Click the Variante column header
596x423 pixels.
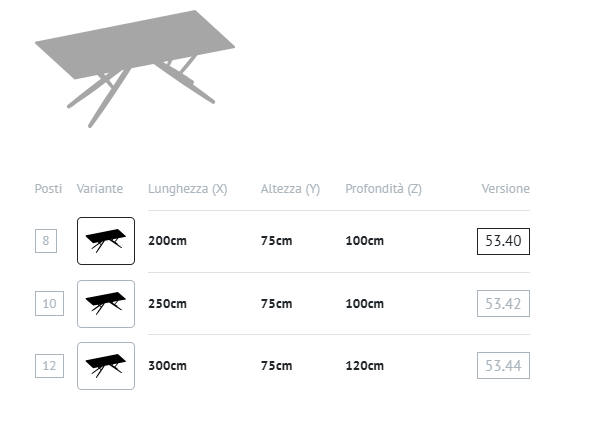[100, 189]
